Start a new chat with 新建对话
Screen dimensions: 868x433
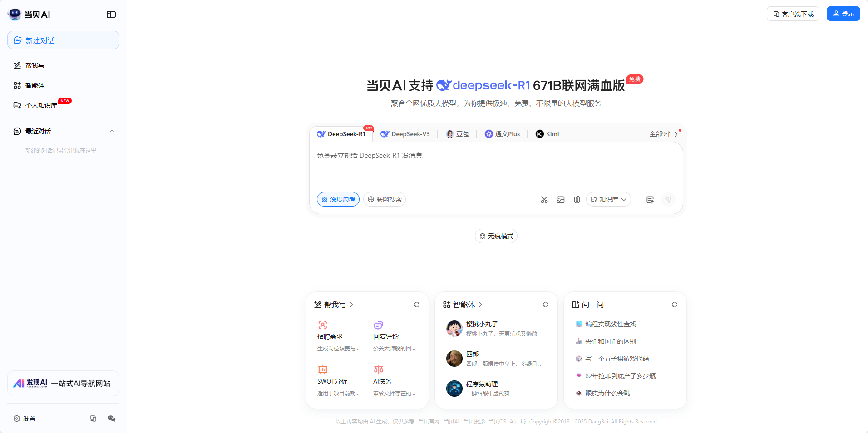(63, 40)
